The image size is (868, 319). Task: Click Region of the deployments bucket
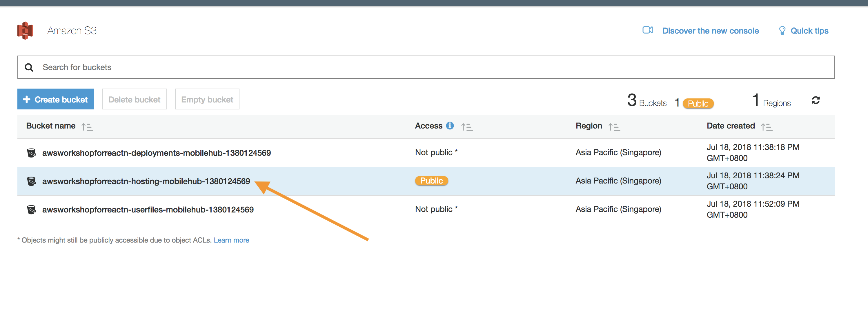[618, 153]
